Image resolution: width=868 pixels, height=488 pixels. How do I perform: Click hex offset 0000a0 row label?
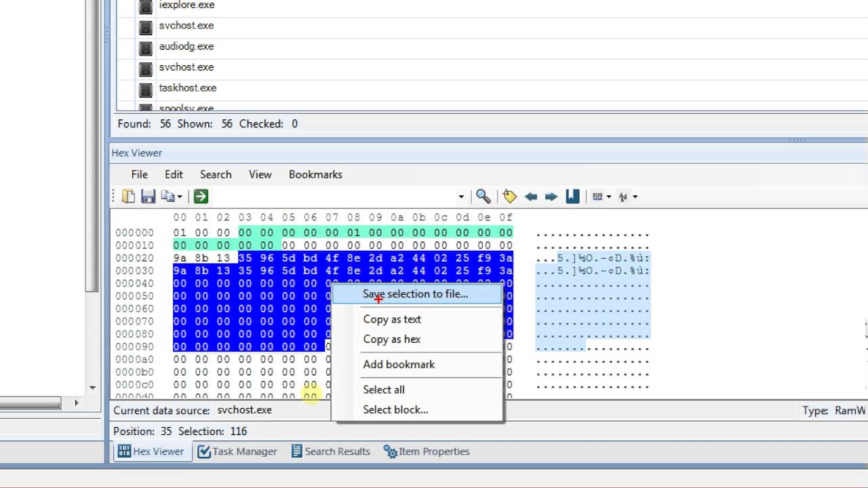135,359
